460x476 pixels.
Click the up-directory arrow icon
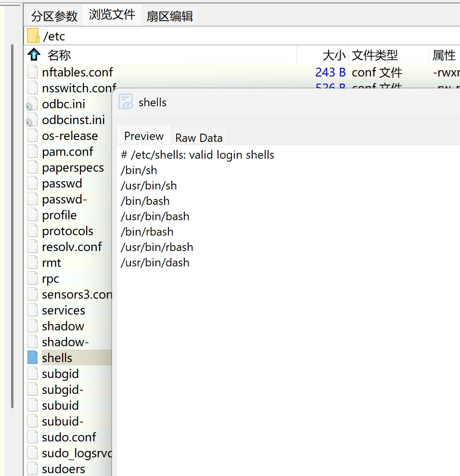34,54
